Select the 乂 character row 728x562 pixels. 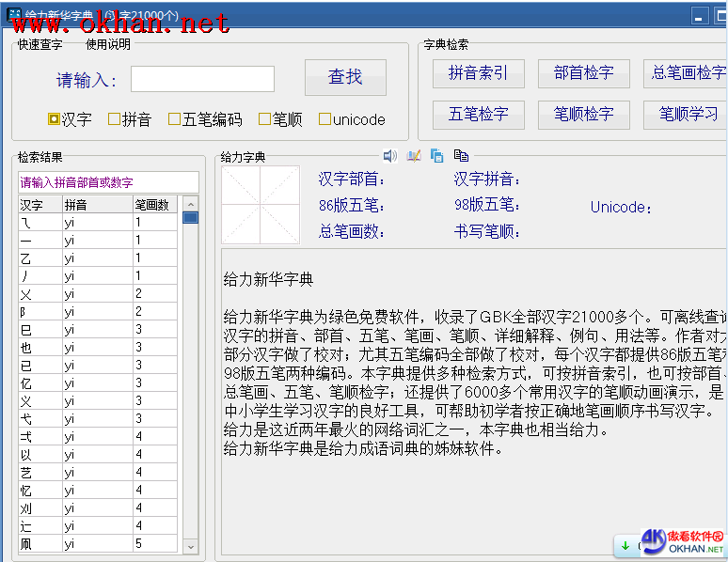[98, 294]
